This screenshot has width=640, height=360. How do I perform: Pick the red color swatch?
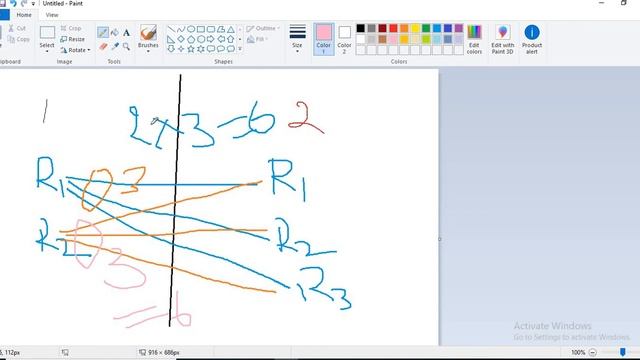pyautogui.click(x=393, y=28)
